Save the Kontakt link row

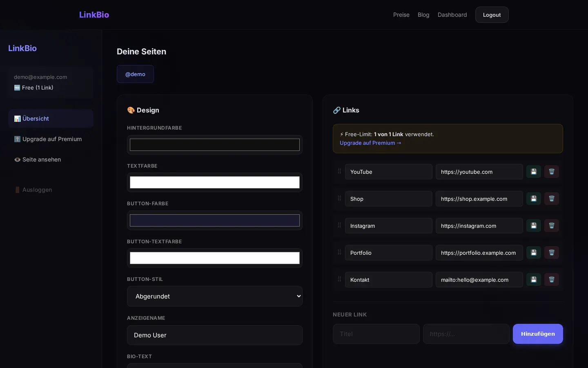tap(534, 280)
